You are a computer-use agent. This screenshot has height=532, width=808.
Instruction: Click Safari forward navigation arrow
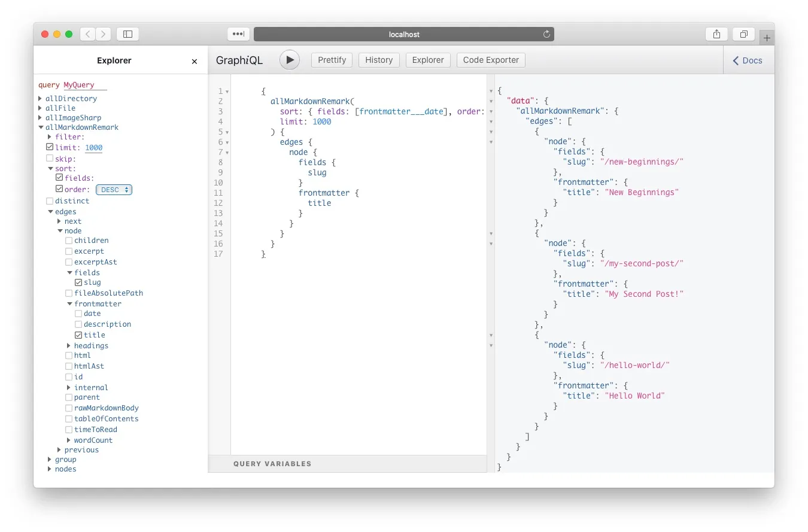tap(104, 34)
